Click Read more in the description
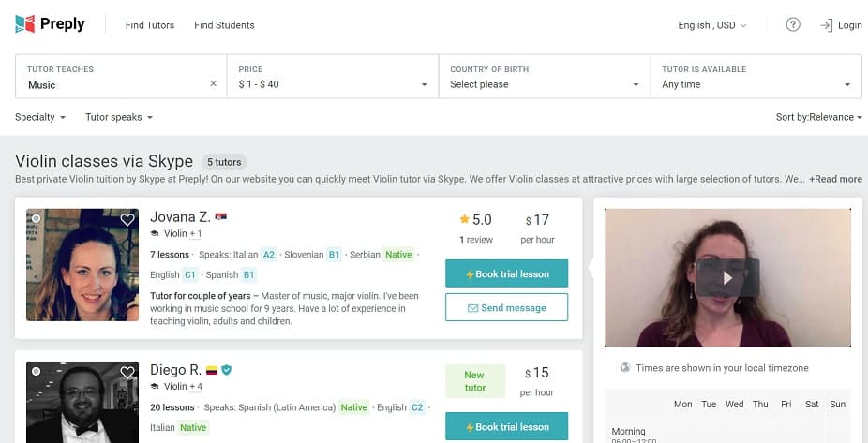The width and height of the screenshot is (868, 443). 836,179
